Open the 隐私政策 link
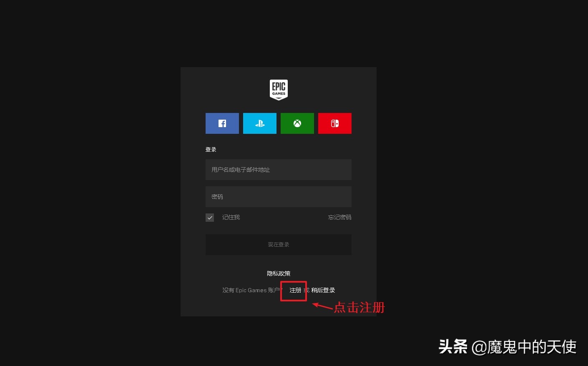 click(279, 273)
